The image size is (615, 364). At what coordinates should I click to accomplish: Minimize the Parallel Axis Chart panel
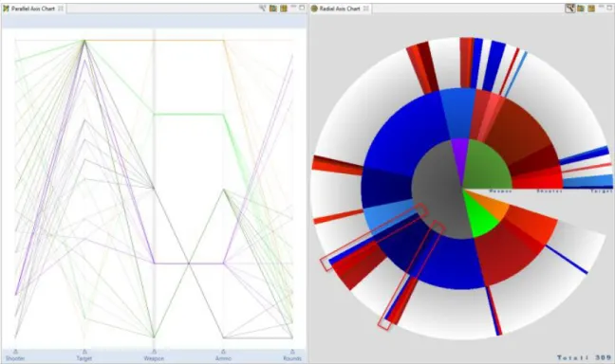point(293,7)
